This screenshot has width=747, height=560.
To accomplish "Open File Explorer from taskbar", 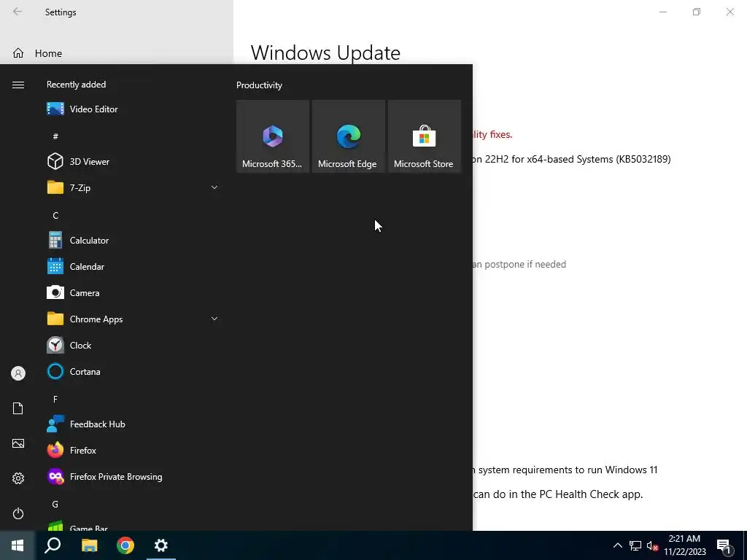I will pos(89,545).
